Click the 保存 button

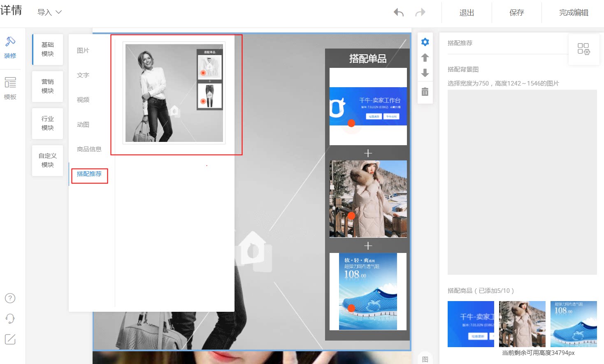pos(516,13)
